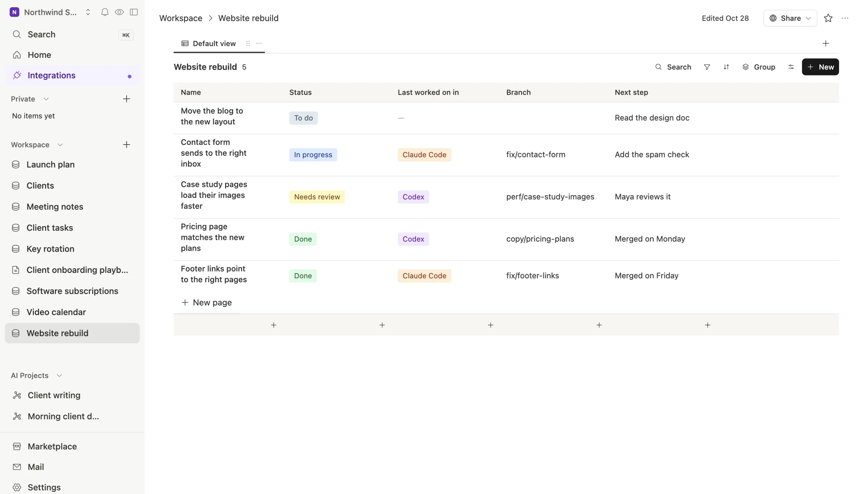Collapse the Private section chevron
Viewport: 868px width, 494px height.
46,99
